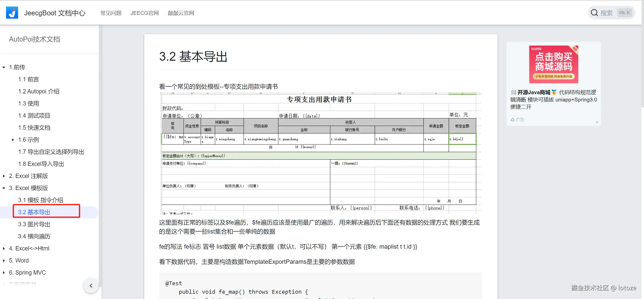Expand the 1.6 示例 subsection

tap(13, 140)
